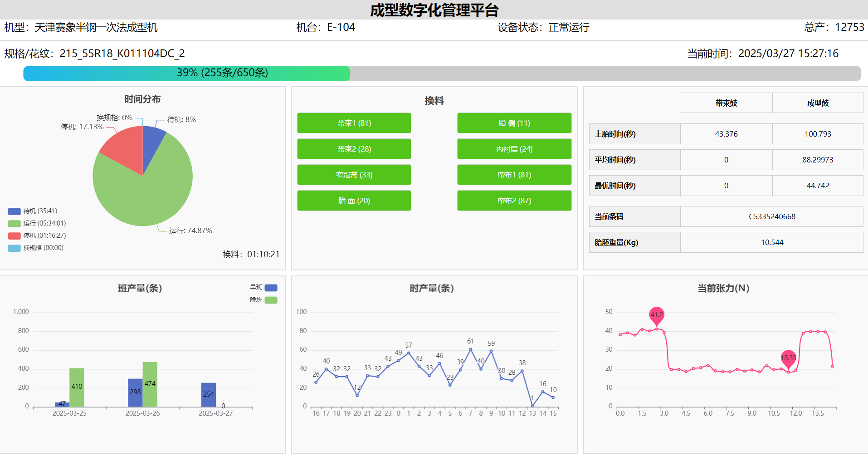Select the 带束鼓 column header
Screen dimensions: 868x471
726,103
